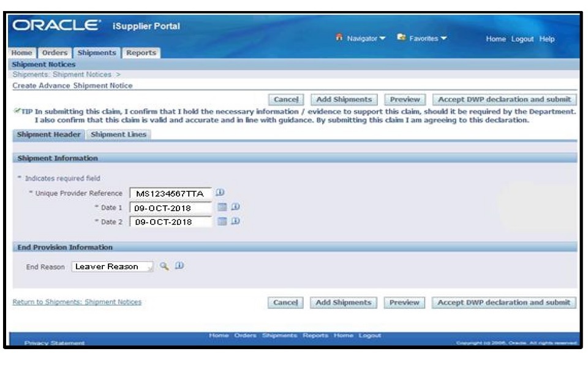Click the info icon beside Date 2
Viewport: 588px width, 392px height.
coord(235,222)
